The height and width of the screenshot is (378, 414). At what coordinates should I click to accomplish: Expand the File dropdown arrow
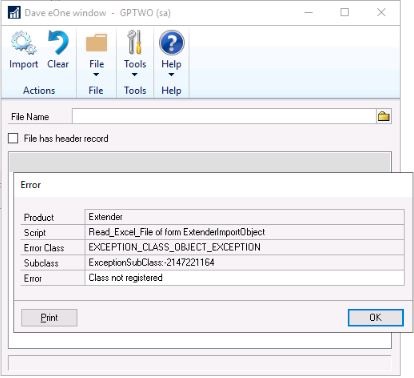pos(96,74)
